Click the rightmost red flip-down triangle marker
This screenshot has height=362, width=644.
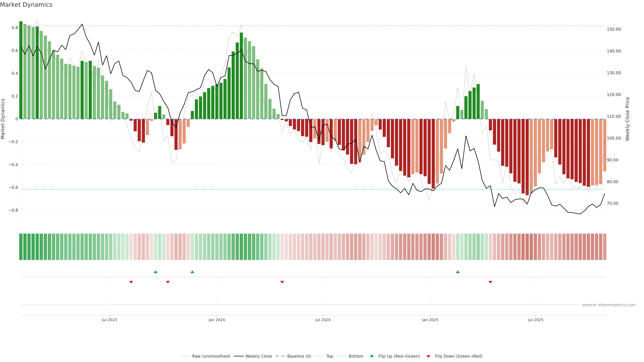(x=490, y=282)
